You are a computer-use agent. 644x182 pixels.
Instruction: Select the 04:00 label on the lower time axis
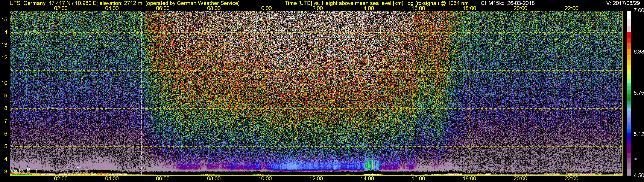(x=112, y=179)
